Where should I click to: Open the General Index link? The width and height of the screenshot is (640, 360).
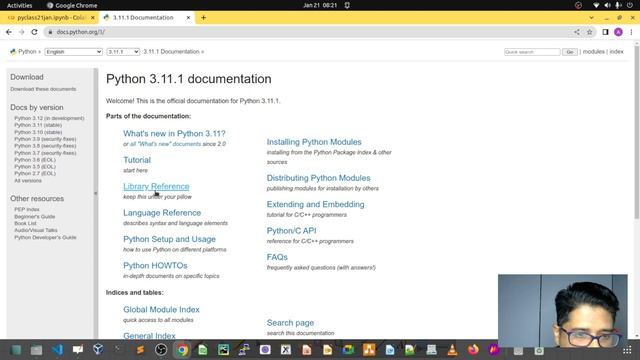click(x=149, y=336)
